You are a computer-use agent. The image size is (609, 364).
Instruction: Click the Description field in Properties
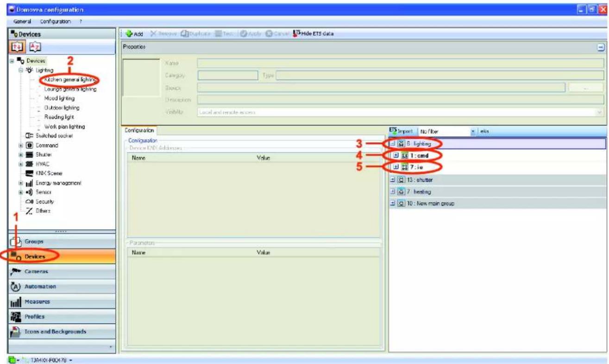coord(401,100)
